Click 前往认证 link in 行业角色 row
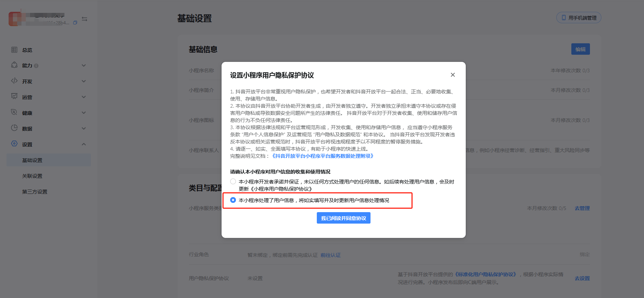The width and height of the screenshot is (644, 298). click(330, 255)
